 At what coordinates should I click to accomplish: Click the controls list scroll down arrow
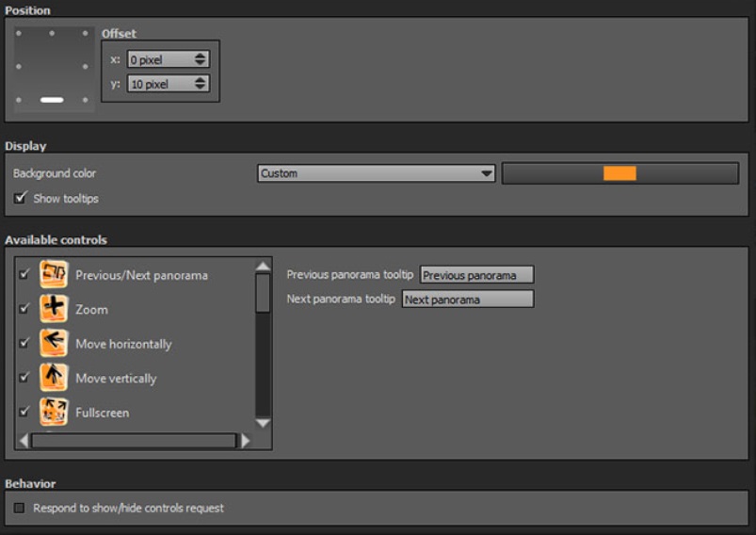click(x=263, y=423)
